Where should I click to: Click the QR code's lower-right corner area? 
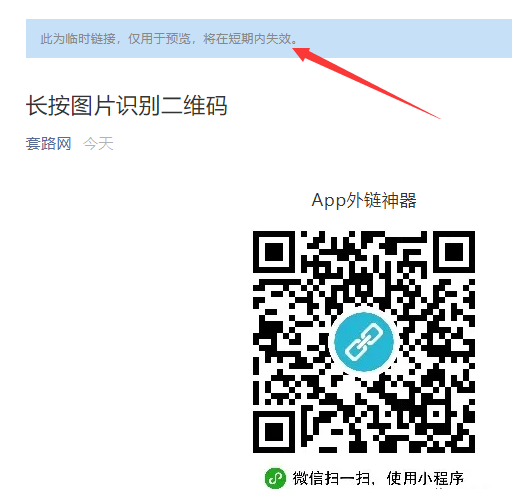462,440
